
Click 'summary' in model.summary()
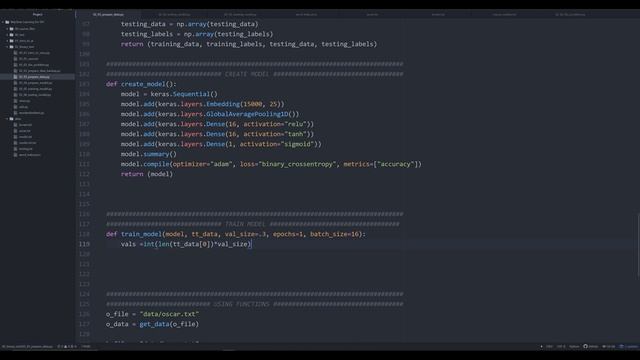pyautogui.click(x=156, y=154)
